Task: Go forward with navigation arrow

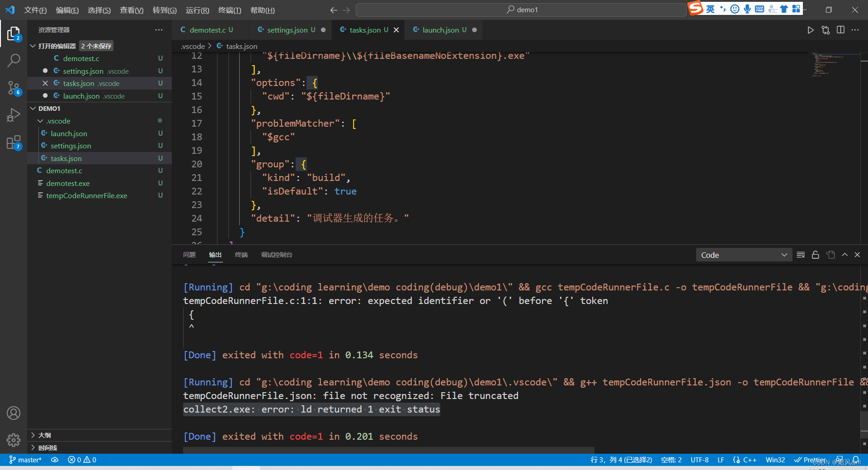Action: pos(346,10)
